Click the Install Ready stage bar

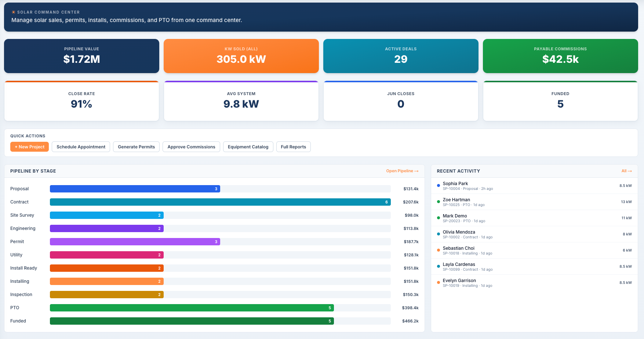coord(107,268)
